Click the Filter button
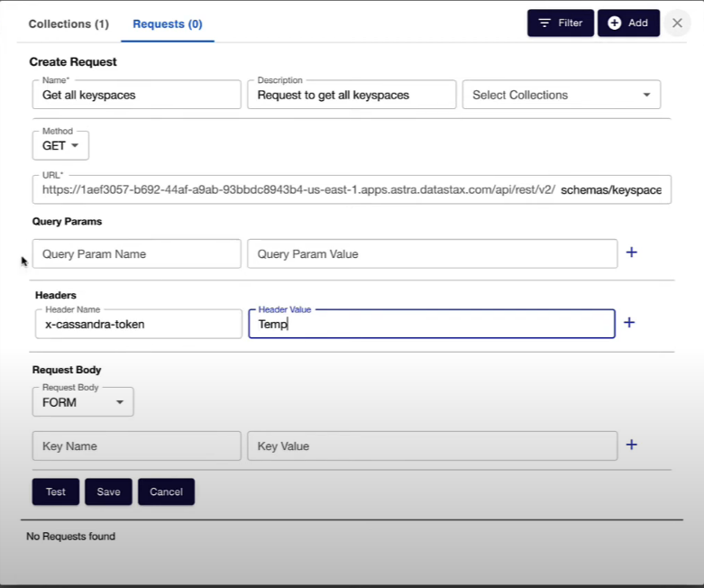704x588 pixels. click(x=561, y=23)
